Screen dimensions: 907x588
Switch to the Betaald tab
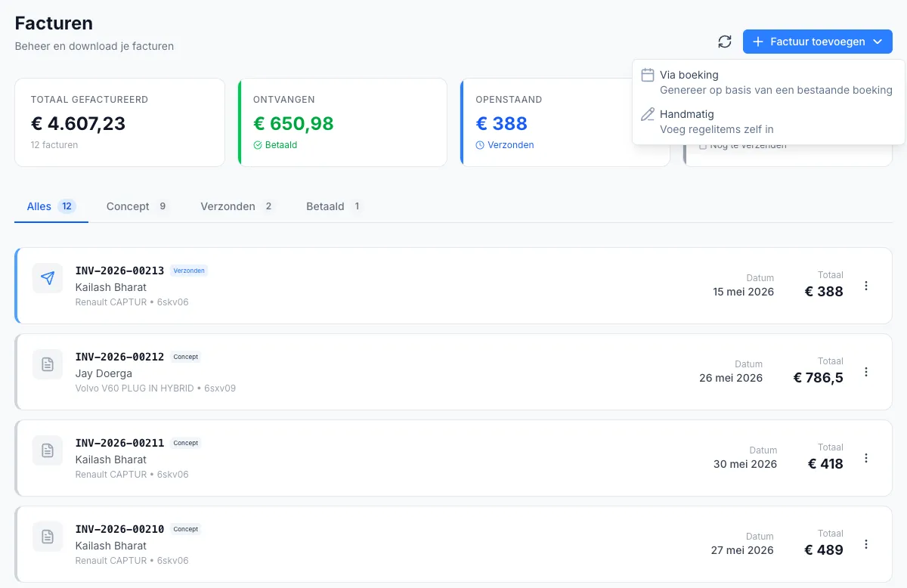point(333,206)
